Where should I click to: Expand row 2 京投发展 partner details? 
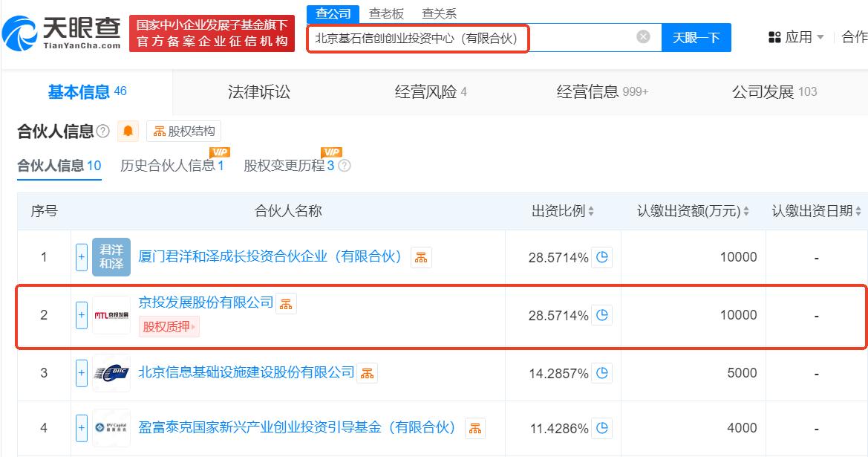(x=82, y=315)
